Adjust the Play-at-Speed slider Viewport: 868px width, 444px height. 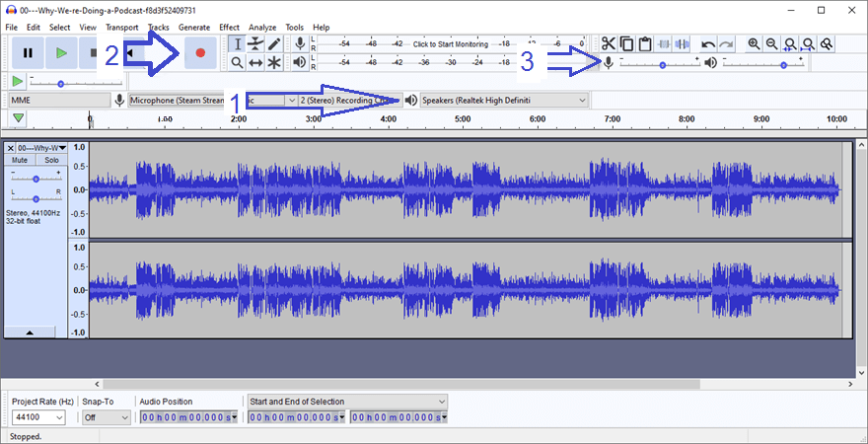pos(76,84)
